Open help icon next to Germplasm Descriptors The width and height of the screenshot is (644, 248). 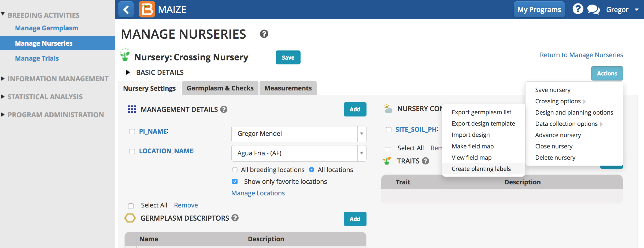[235, 218]
